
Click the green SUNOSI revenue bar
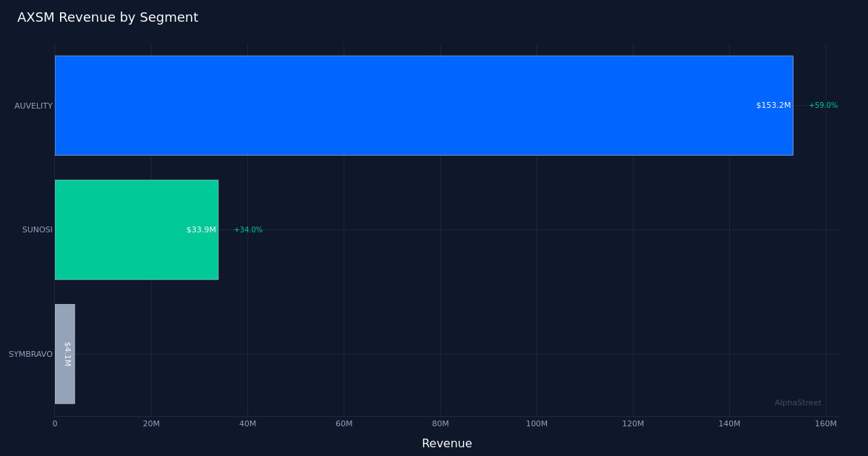tap(137, 229)
